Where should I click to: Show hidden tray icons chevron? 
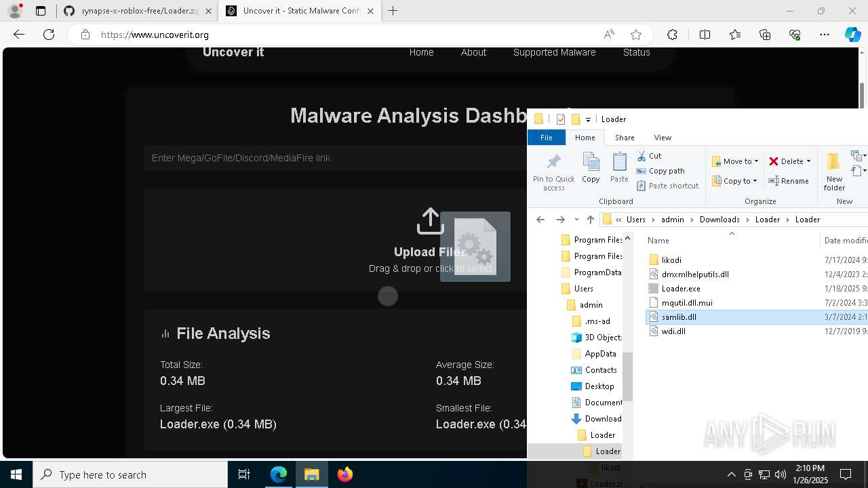[731, 474]
